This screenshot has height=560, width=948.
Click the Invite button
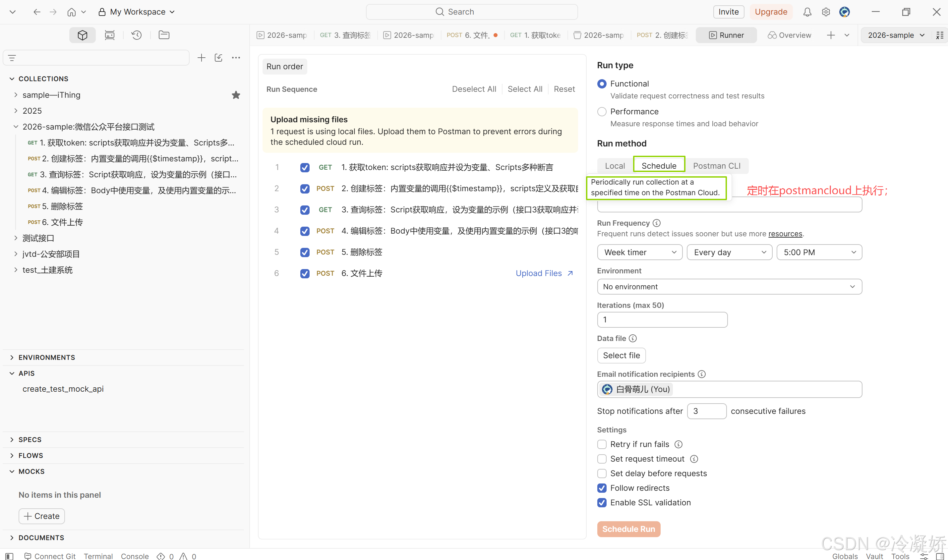click(728, 12)
